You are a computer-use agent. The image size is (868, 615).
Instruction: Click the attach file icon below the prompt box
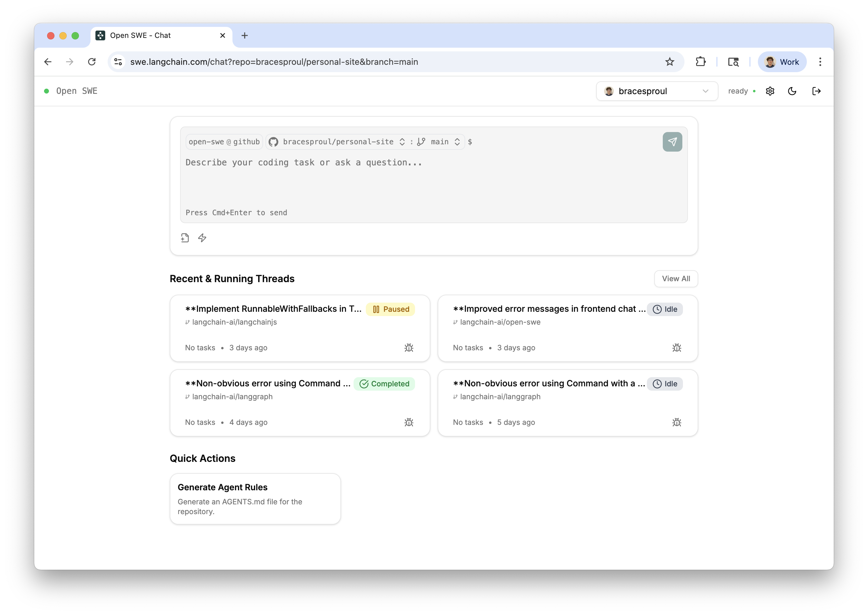pyautogui.click(x=185, y=238)
